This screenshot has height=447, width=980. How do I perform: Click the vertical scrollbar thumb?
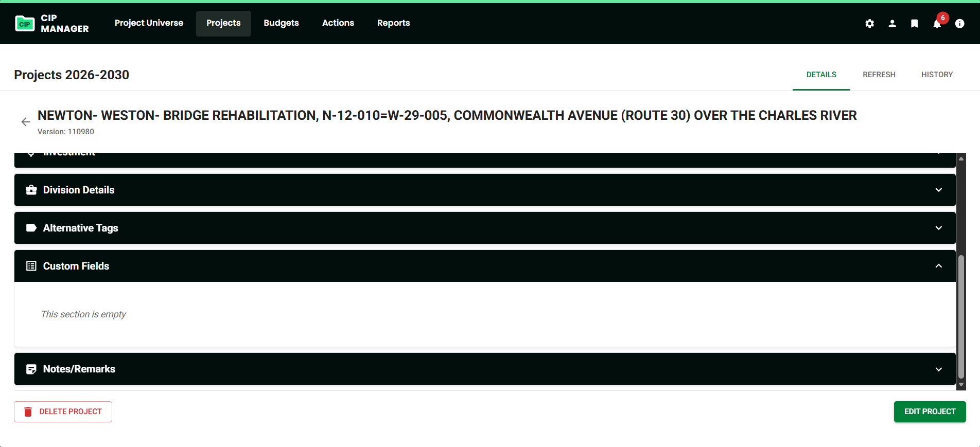pyautogui.click(x=960, y=316)
